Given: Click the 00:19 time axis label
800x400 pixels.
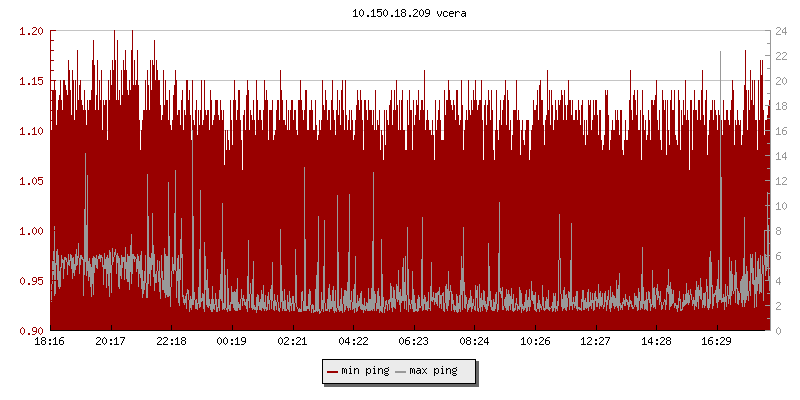Looking at the screenshot, I should coord(232,341).
